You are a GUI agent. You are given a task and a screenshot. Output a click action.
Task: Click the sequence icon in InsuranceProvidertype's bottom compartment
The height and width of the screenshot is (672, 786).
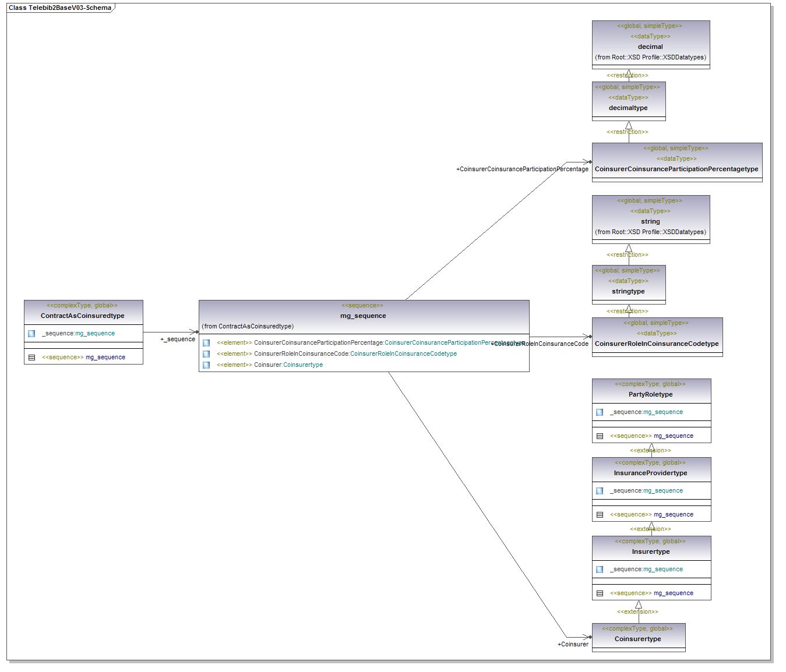(x=600, y=515)
